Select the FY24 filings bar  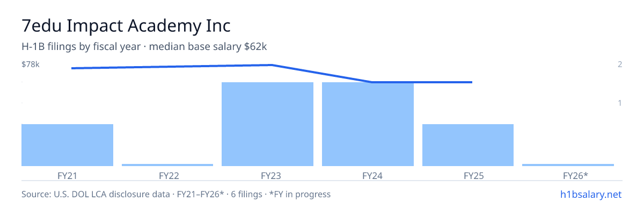368,124
